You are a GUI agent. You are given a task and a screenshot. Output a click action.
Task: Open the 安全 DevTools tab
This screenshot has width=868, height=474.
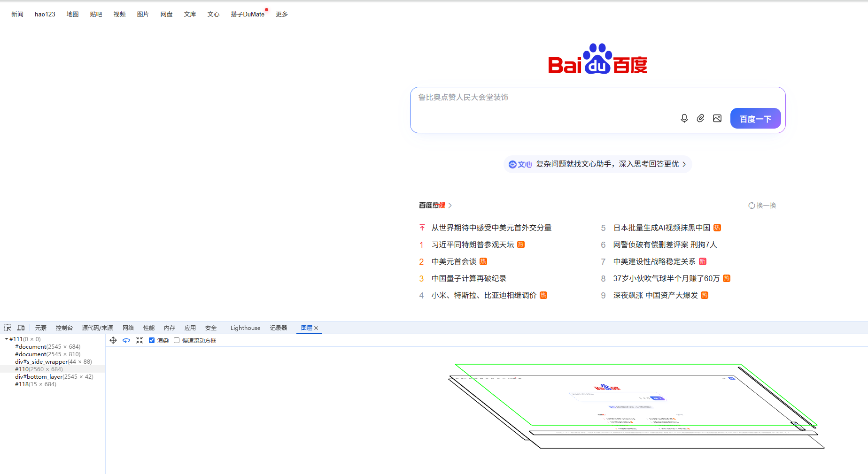point(211,328)
